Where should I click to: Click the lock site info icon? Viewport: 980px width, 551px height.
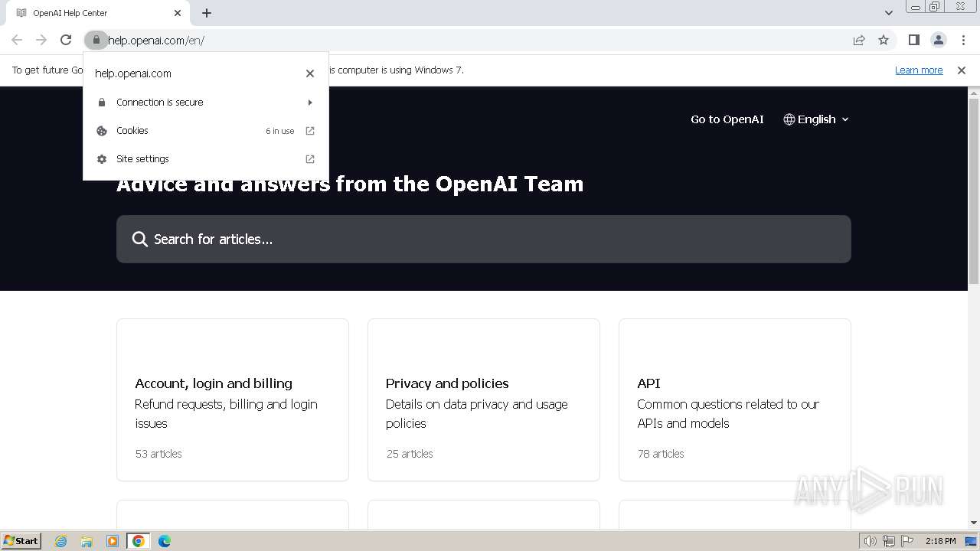coord(96,40)
